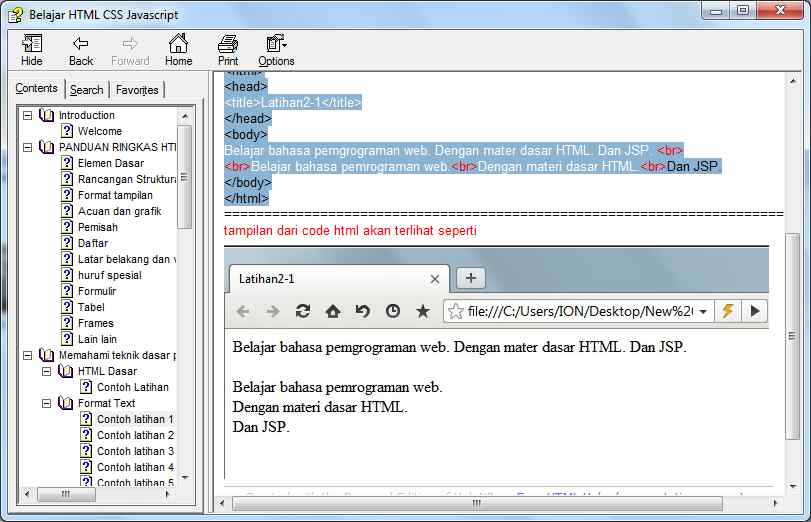
Task: Collapse the Format Text node
Action: pyautogui.click(x=47, y=404)
